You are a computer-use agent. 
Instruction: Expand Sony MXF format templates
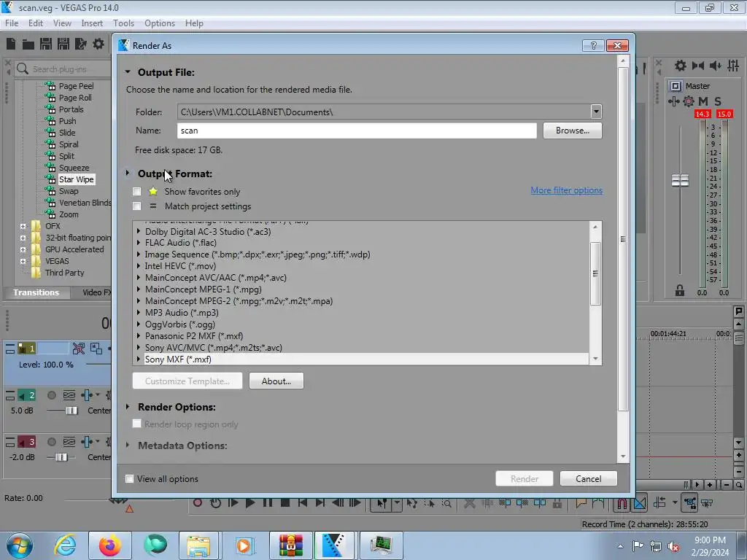(139, 359)
